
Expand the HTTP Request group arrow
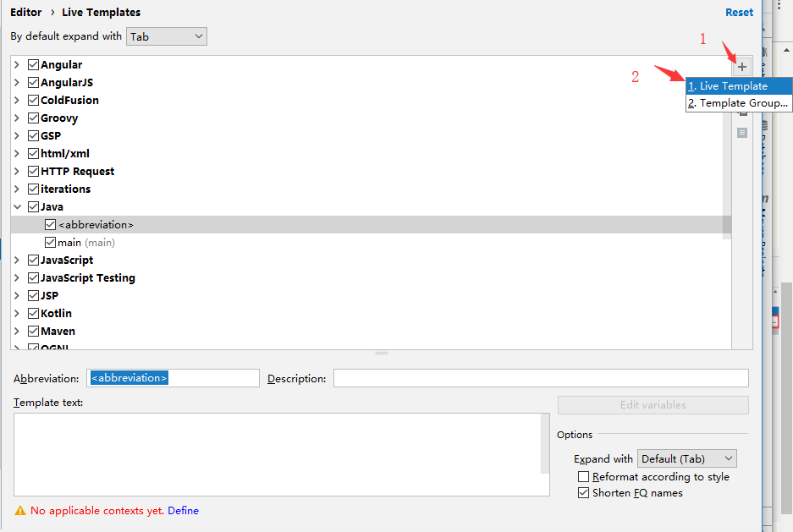coord(17,171)
